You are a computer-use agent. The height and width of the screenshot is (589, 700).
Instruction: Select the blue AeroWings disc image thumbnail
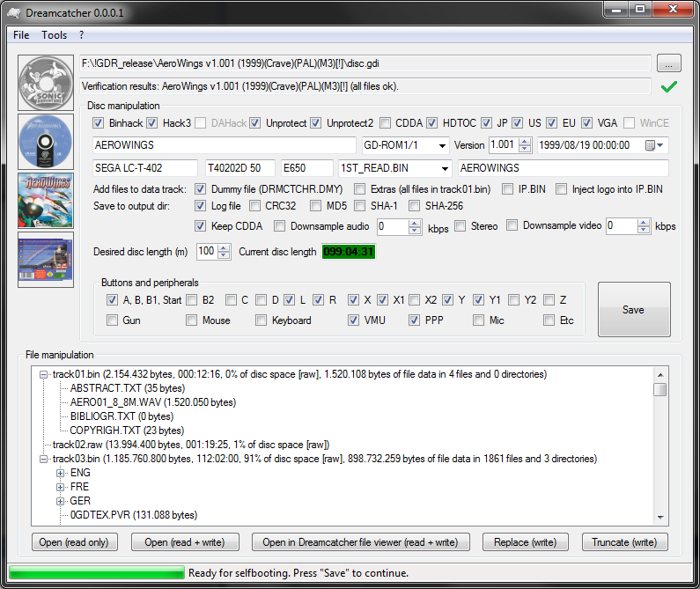tap(46, 142)
